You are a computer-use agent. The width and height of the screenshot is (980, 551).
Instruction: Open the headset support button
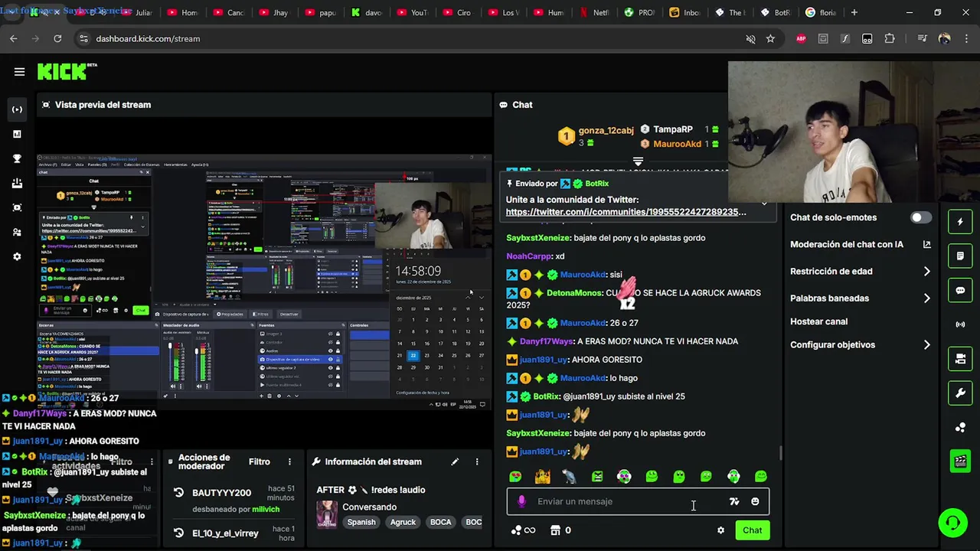tap(952, 523)
